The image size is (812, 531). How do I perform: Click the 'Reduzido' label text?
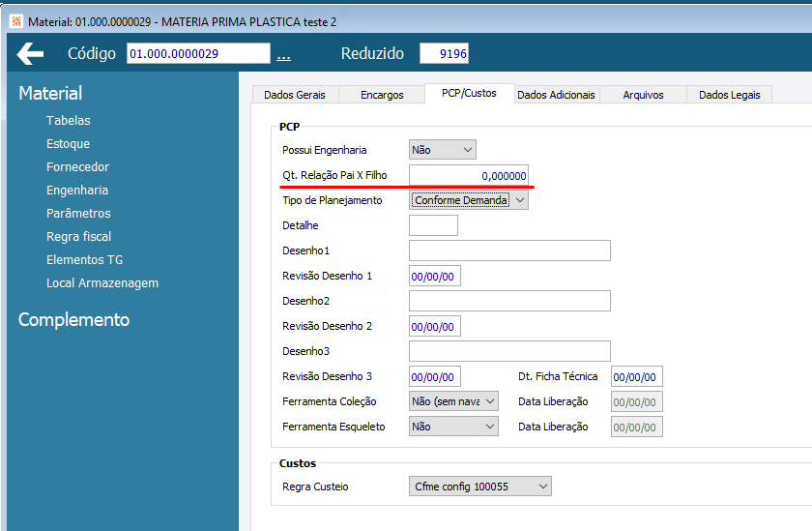click(x=372, y=53)
